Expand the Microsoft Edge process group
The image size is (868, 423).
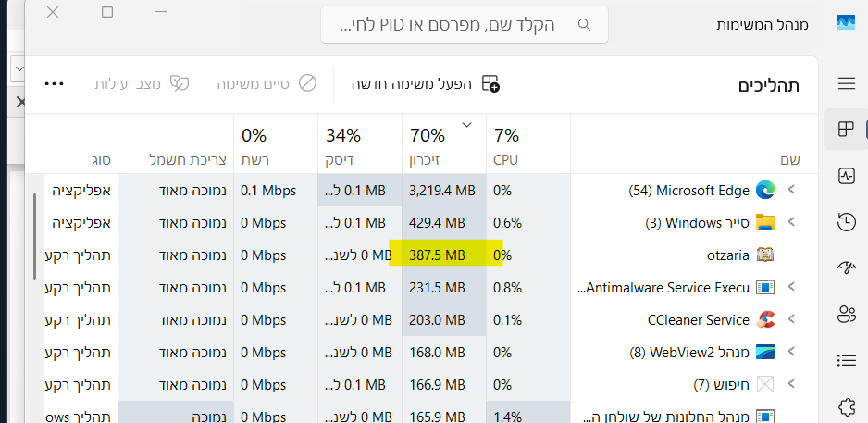tap(792, 191)
